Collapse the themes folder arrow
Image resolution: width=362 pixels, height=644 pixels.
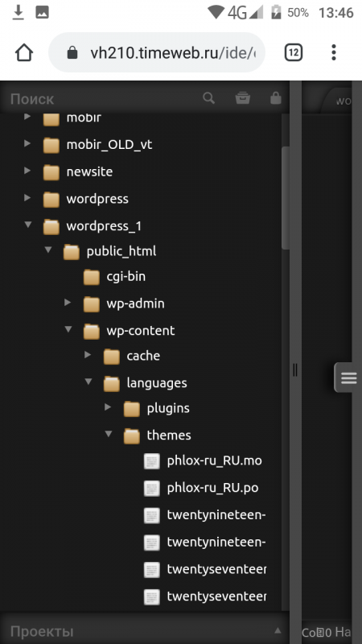point(109,434)
